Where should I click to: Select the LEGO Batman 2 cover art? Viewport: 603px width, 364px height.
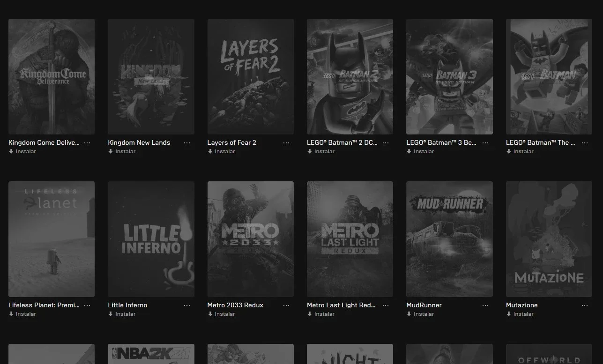(x=350, y=76)
